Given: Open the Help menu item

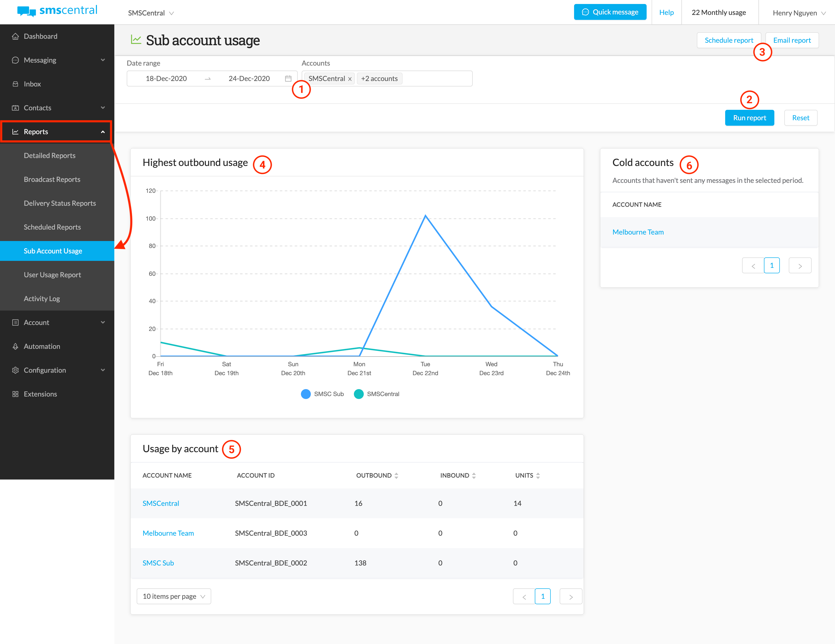Looking at the screenshot, I should pyautogui.click(x=667, y=12).
